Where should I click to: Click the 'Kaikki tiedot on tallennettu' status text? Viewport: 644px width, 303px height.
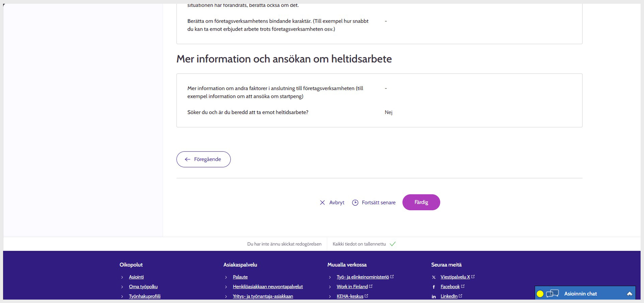pos(359,244)
